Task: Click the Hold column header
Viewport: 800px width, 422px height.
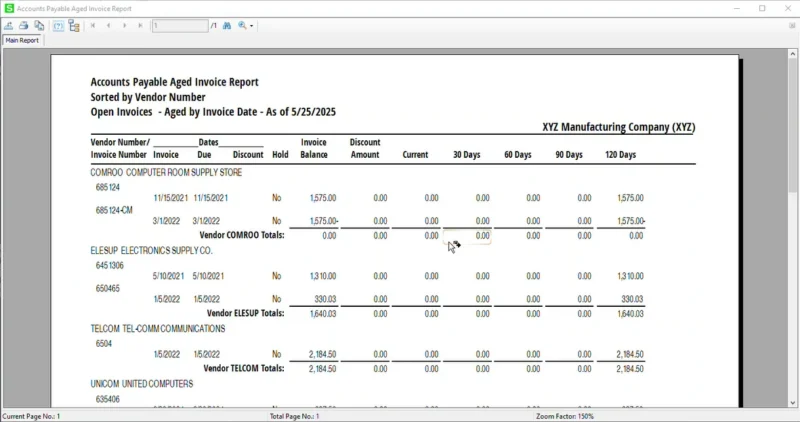Action: (x=280, y=155)
